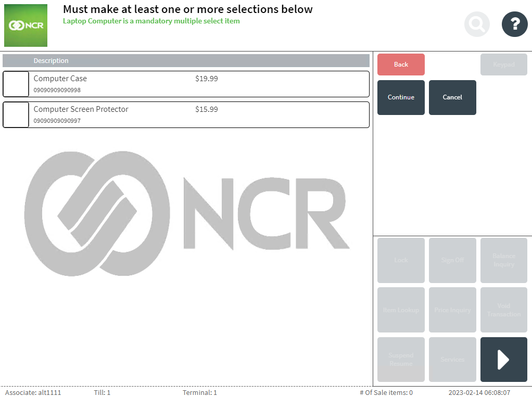This screenshot has width=532, height=397.
Task: Click the # Of Sale items: 0 text
Action: click(x=386, y=393)
